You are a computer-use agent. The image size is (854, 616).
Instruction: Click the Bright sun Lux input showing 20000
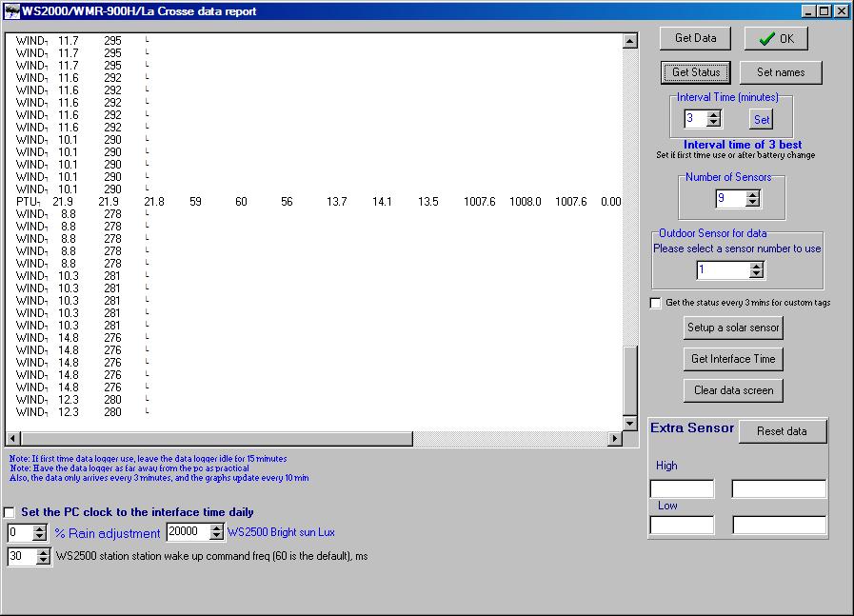coord(188,531)
